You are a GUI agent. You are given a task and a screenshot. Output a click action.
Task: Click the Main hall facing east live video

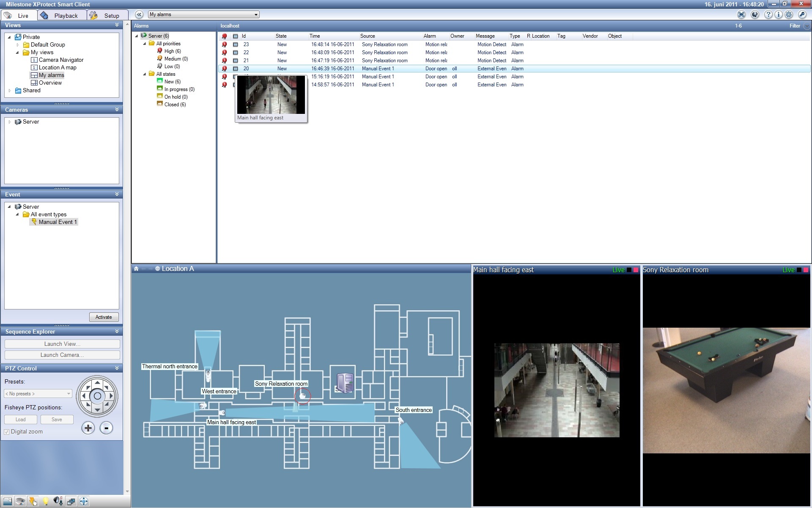click(557, 390)
